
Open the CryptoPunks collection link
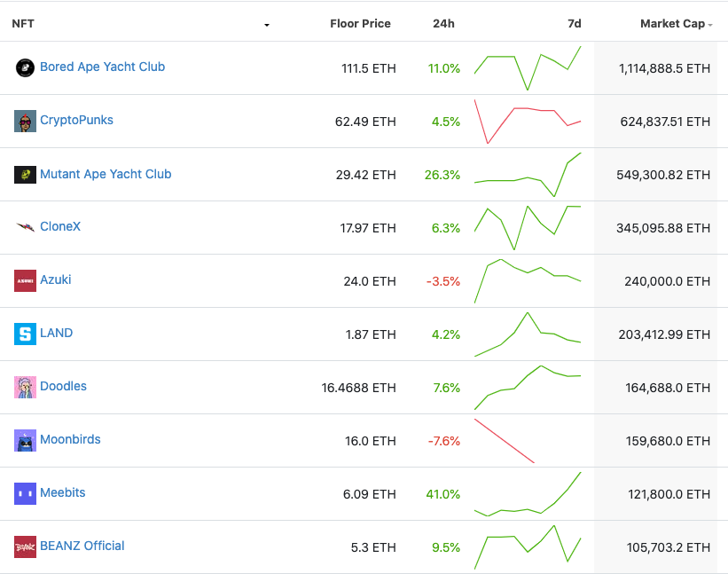pos(76,121)
